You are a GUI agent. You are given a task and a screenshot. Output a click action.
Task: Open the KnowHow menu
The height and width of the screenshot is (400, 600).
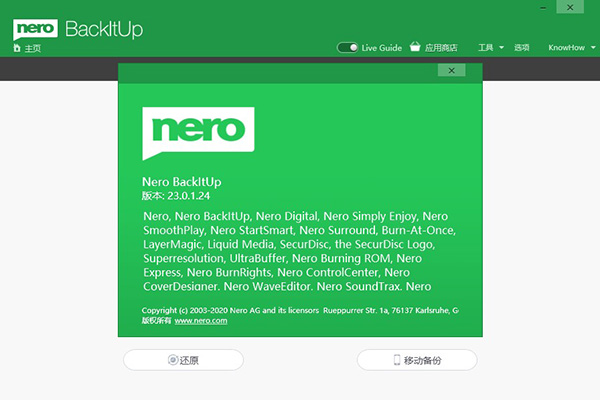click(x=566, y=47)
